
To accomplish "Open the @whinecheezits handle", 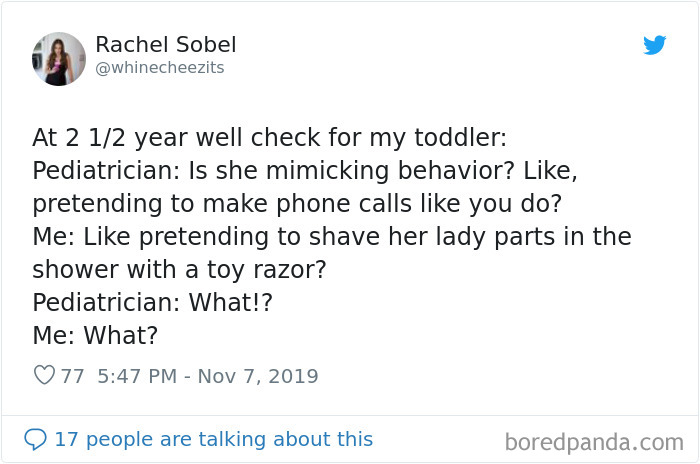I will pyautogui.click(x=160, y=68).
